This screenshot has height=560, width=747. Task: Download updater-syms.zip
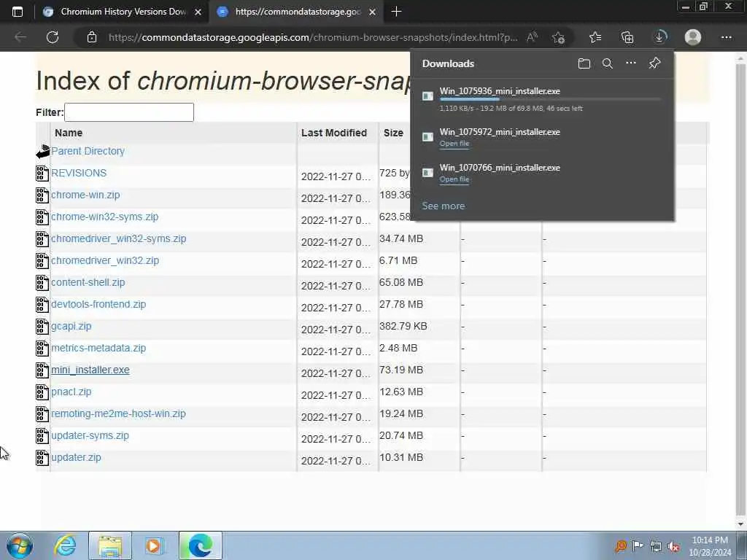pyautogui.click(x=90, y=436)
